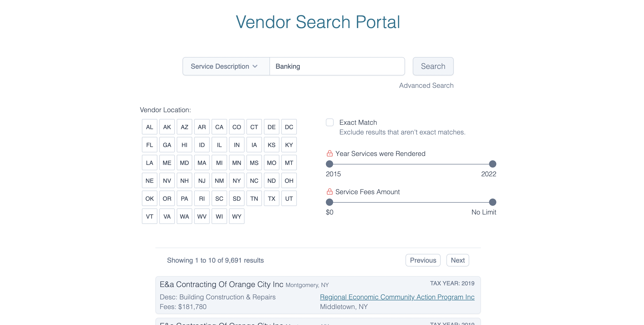Select the GA state button
644x325 pixels.
[167, 145]
